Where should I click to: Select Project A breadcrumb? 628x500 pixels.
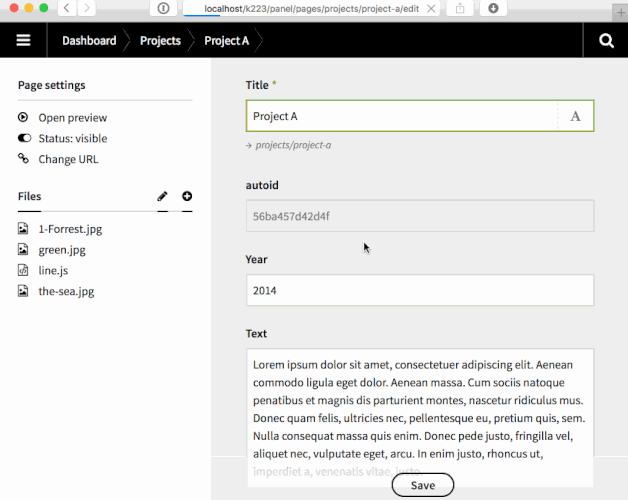[x=226, y=41]
